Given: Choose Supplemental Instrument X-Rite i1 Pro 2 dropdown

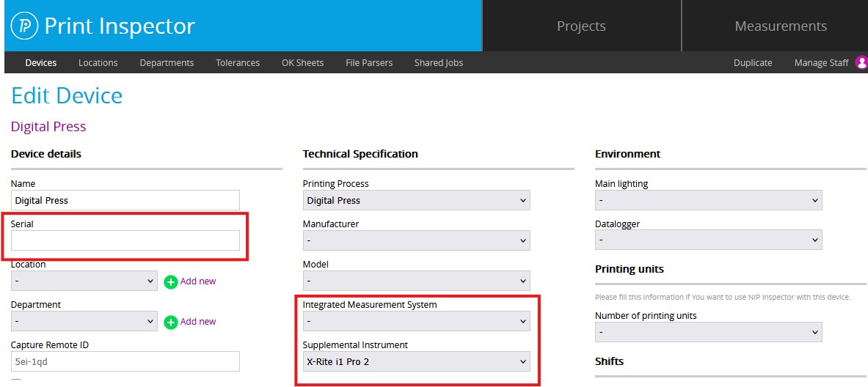Looking at the screenshot, I should (416, 361).
